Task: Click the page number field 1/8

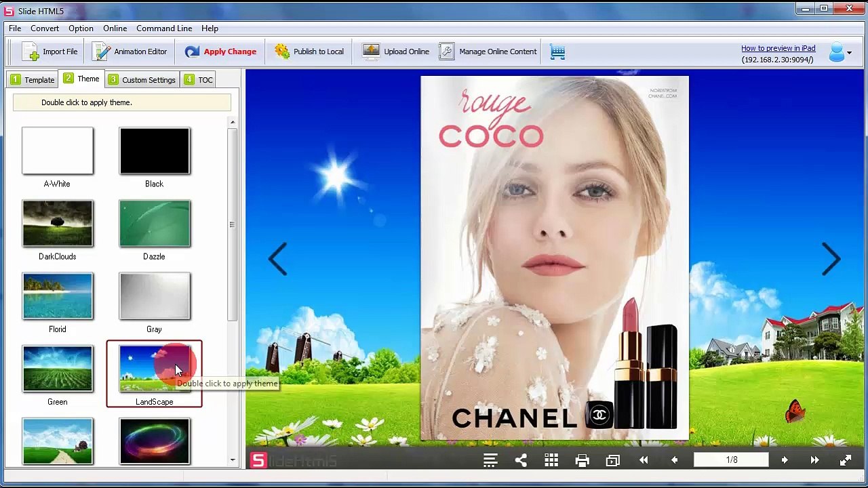Action: [x=732, y=460]
